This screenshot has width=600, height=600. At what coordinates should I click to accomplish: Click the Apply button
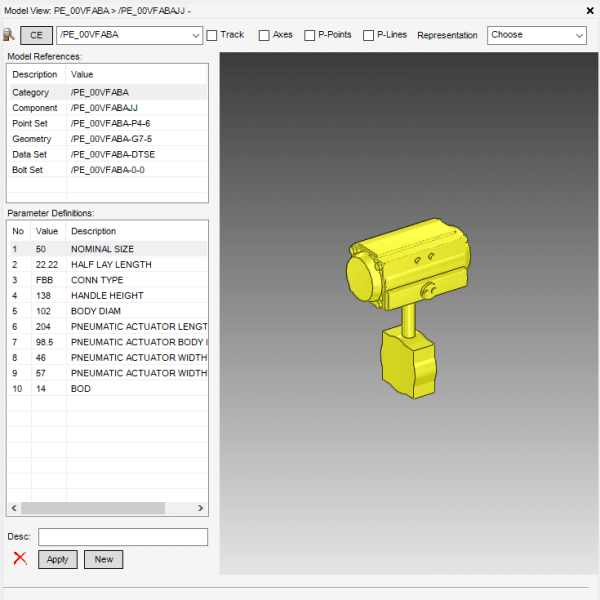(x=57, y=559)
